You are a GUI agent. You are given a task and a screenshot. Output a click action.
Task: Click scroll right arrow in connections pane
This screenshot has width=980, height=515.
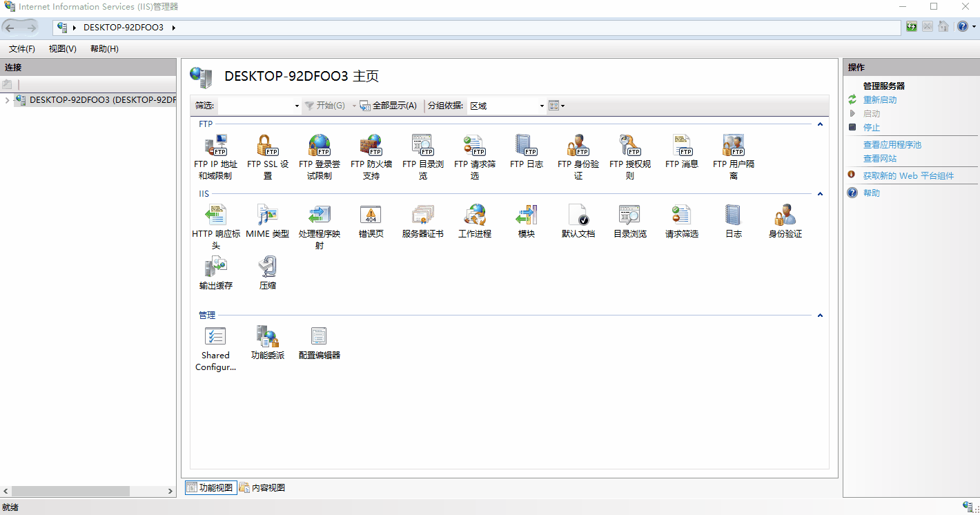(x=170, y=491)
